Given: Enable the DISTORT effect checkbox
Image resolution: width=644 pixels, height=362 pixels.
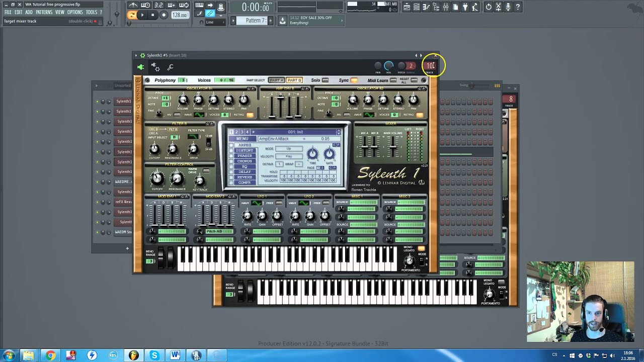Looking at the screenshot, I should tap(231, 150).
